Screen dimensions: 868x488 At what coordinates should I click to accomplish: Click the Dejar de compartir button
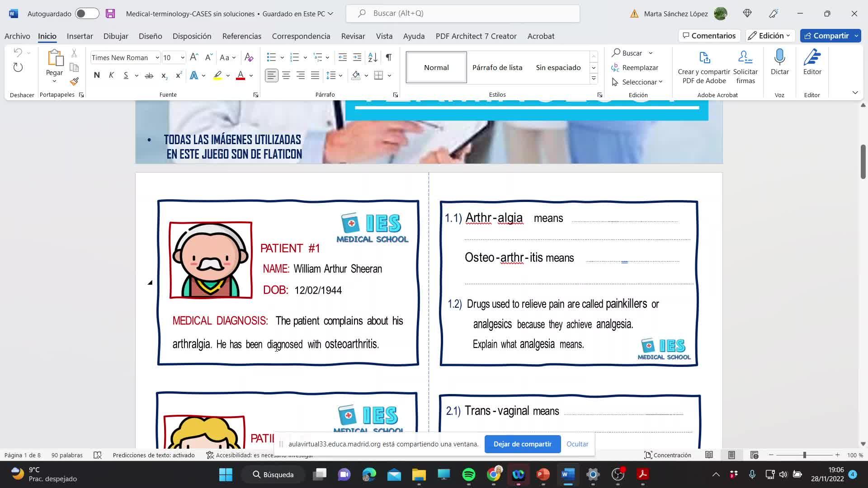(x=522, y=444)
